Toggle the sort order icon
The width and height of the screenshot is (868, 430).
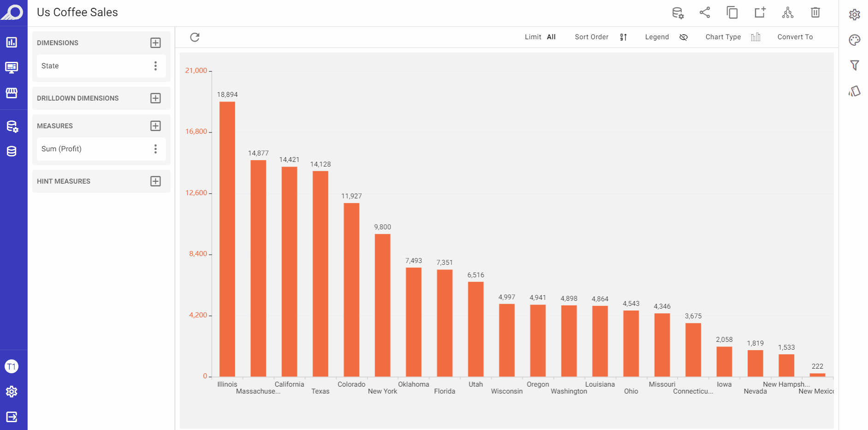[623, 37]
